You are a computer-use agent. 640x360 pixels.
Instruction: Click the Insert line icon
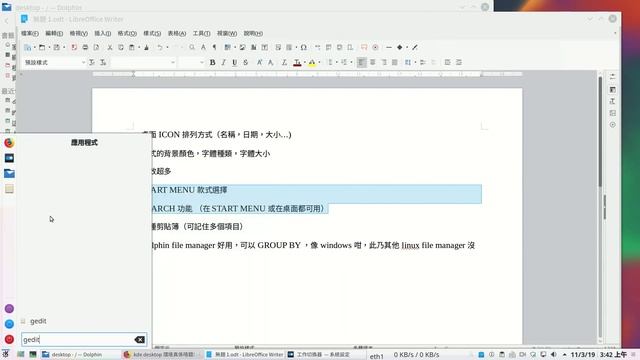point(389,47)
